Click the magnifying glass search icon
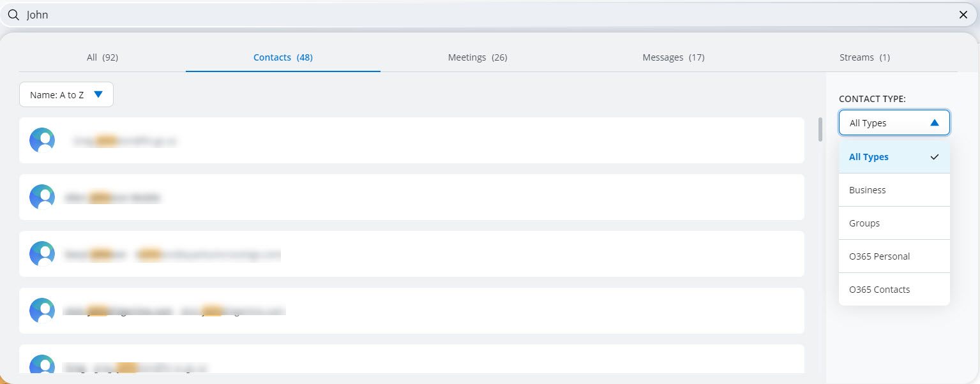 [13, 15]
